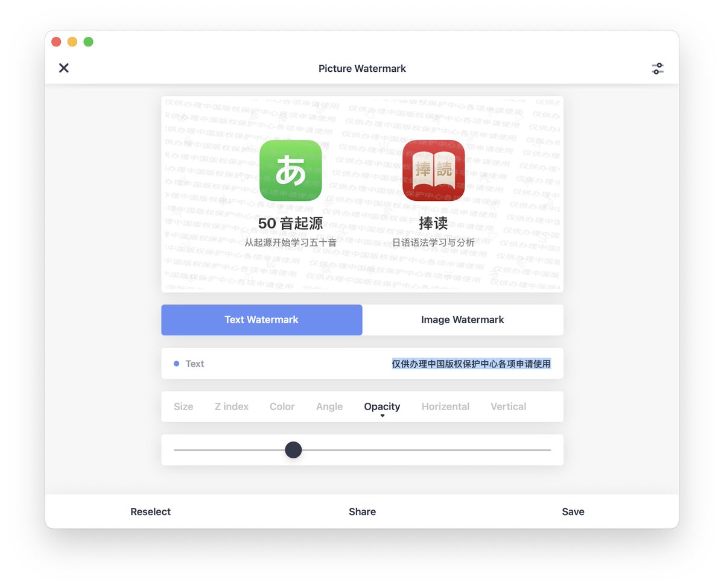Select the Z index property tab

pos(232,406)
